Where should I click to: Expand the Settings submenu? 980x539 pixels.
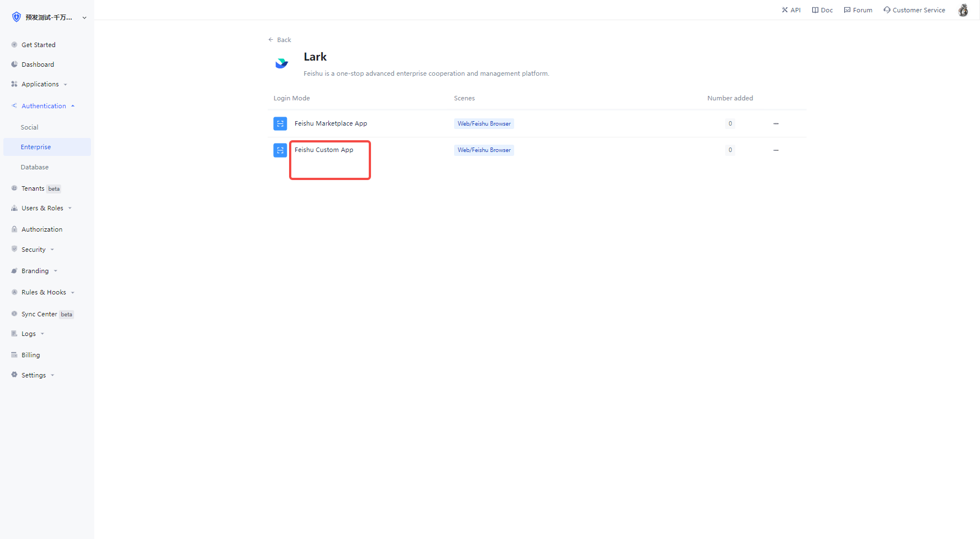(x=34, y=375)
